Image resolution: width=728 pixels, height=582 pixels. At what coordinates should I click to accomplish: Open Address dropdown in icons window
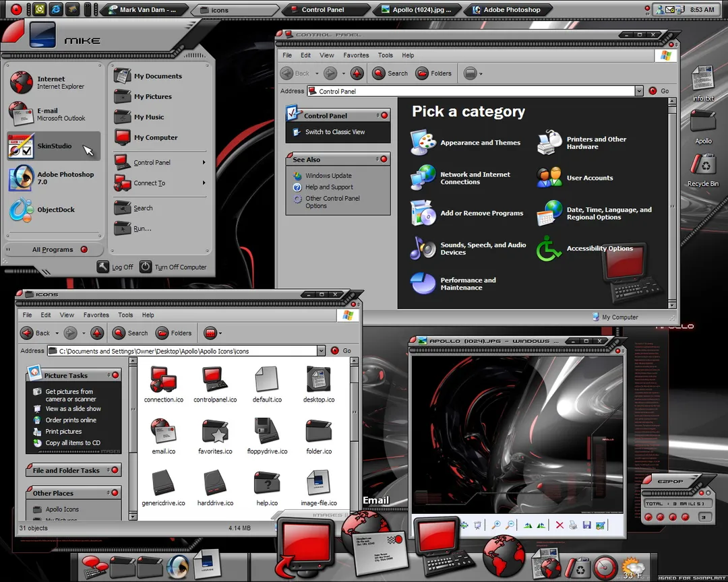pyautogui.click(x=322, y=351)
